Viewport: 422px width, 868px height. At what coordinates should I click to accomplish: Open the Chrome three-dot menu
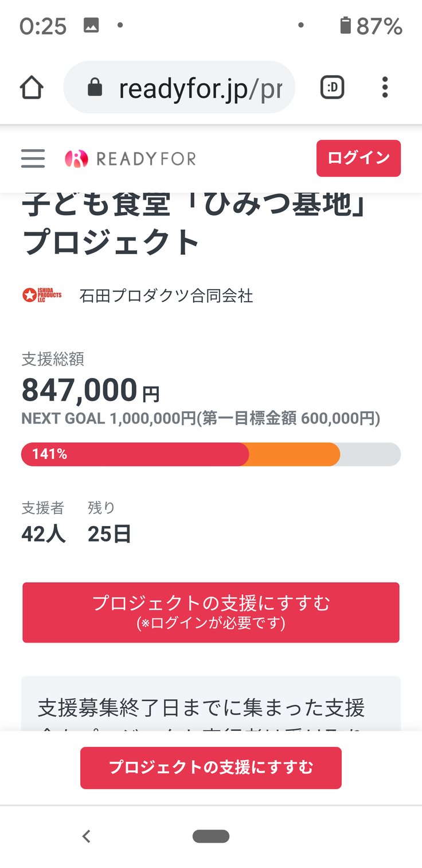point(385,88)
